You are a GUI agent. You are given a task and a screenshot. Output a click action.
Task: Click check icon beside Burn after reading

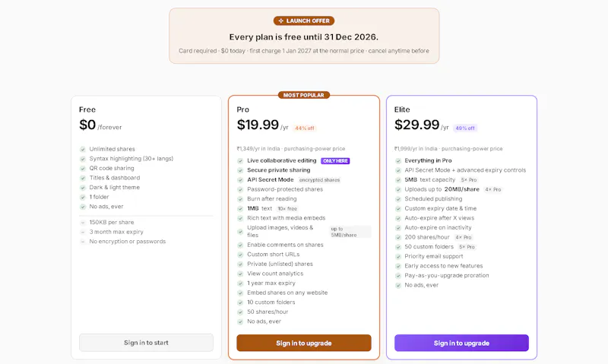240,199
